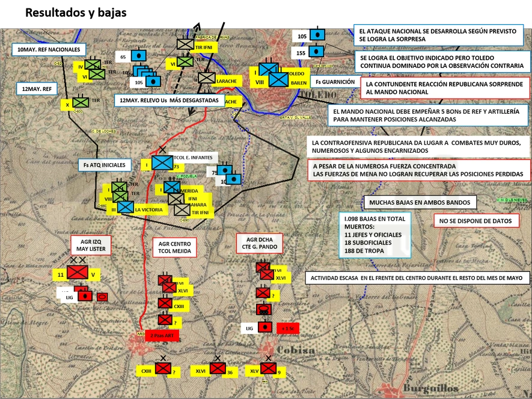Image resolution: width=532 pixels, height=399 pixels.
Task: Select the grey TIR IFNI unit icon at top
Action: point(185,44)
